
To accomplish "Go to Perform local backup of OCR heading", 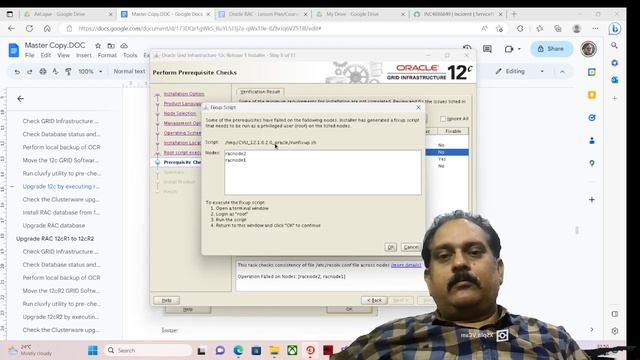I will (x=61, y=147).
